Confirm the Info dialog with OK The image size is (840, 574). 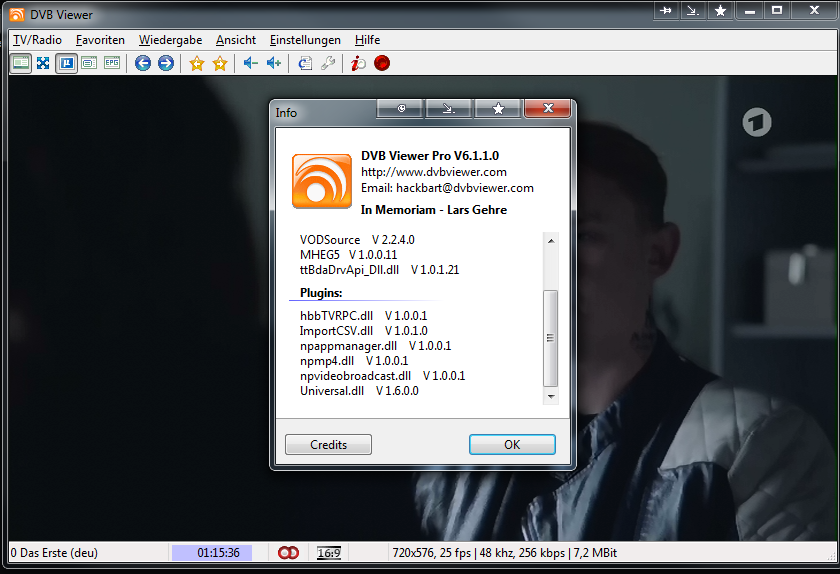512,444
